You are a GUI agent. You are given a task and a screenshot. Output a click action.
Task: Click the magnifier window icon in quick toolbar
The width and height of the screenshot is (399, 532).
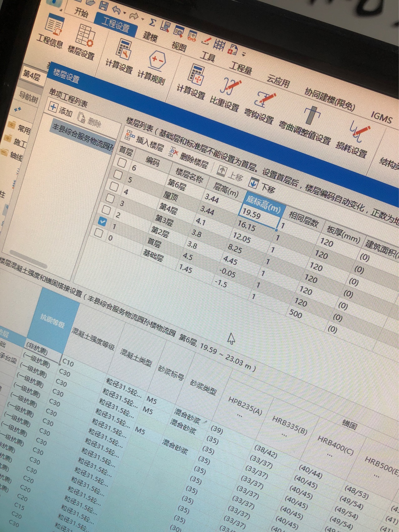click(x=178, y=31)
